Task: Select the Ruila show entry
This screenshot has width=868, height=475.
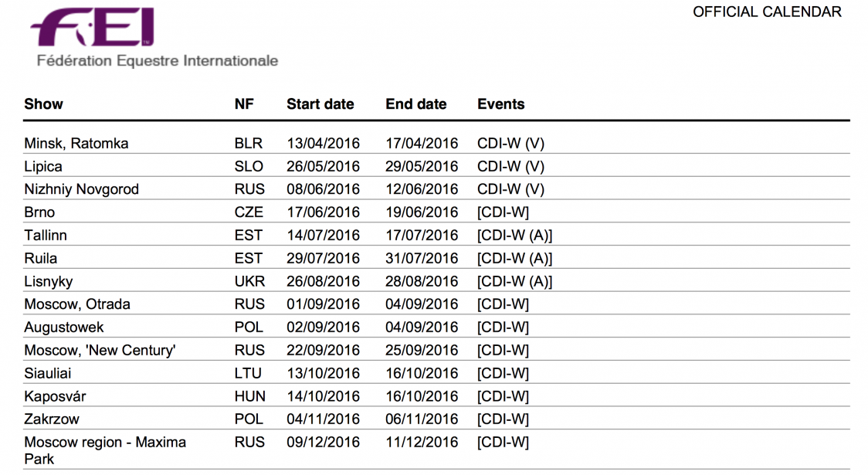Action: pos(40,259)
